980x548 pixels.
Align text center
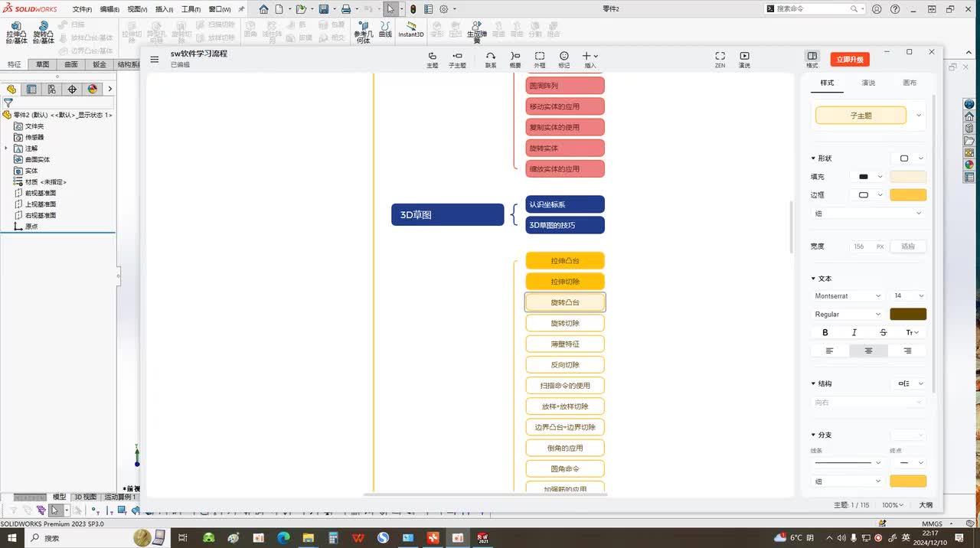coord(868,351)
